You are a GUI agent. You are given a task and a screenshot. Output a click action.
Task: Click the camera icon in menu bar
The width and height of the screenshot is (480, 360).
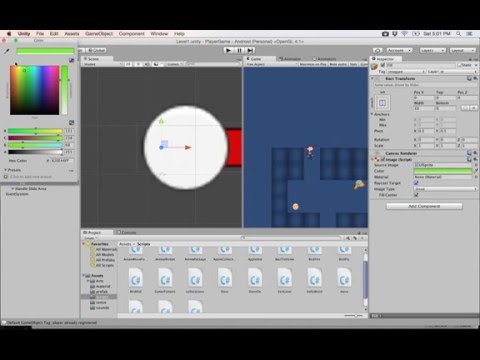pos(385,34)
